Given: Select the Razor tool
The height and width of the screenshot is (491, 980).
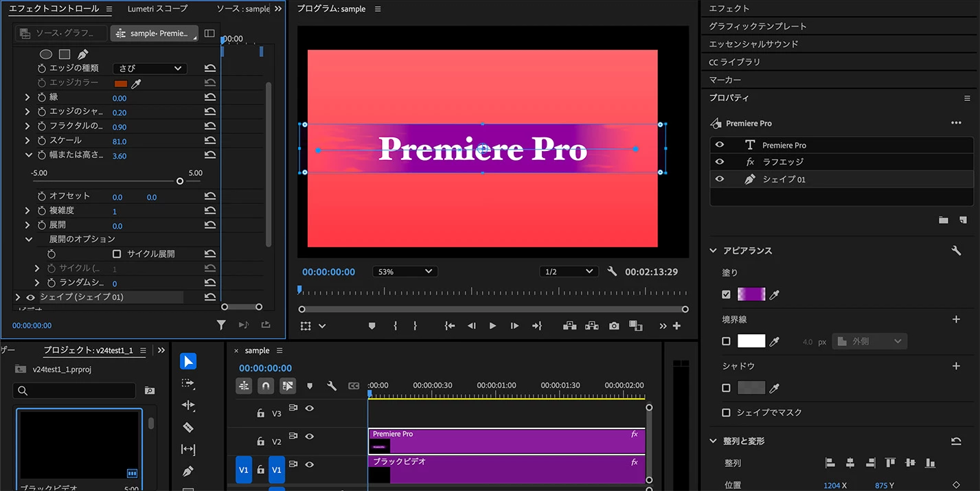Looking at the screenshot, I should pyautogui.click(x=188, y=427).
